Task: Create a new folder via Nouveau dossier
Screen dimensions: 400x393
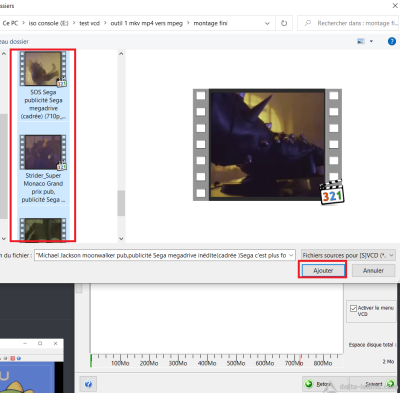Action: pyautogui.click(x=14, y=42)
